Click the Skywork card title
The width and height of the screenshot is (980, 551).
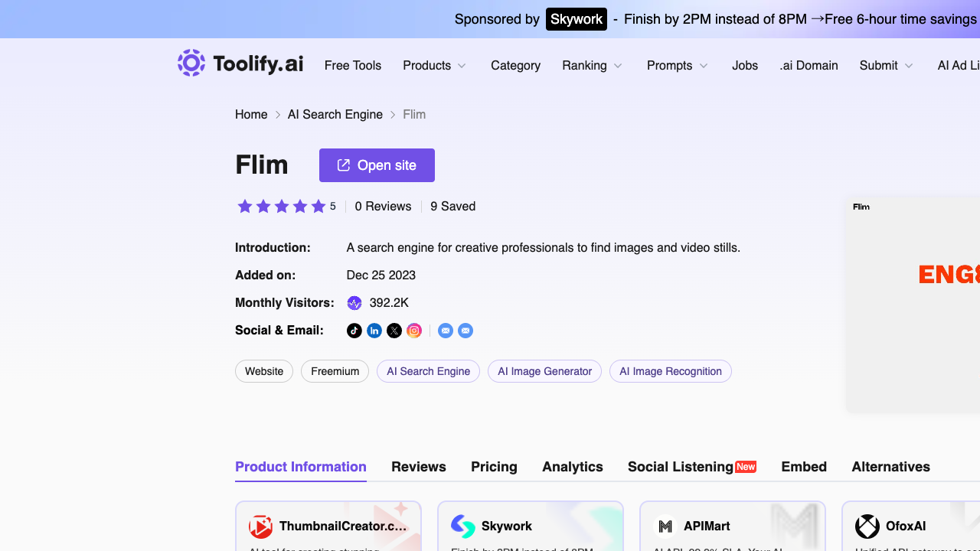click(507, 527)
